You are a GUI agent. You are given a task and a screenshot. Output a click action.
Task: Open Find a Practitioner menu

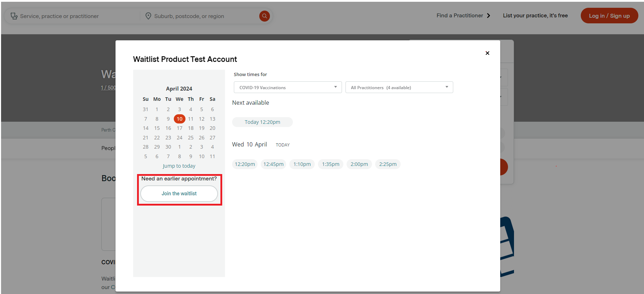463,16
